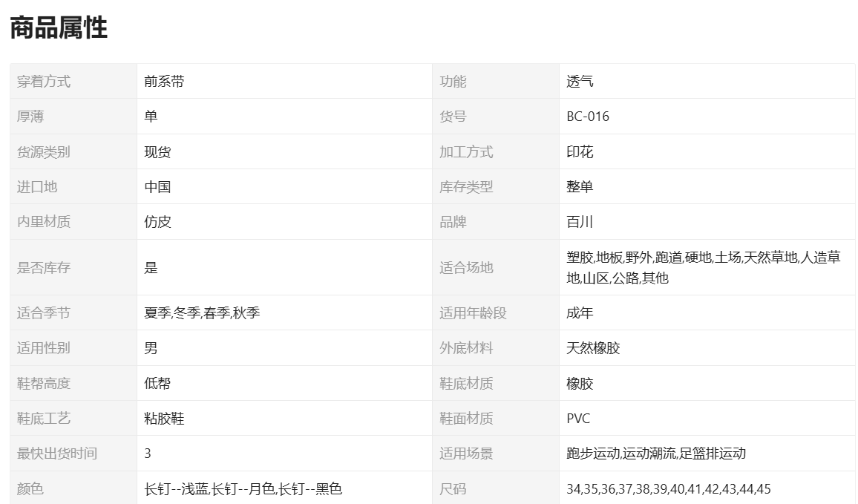Viewport: 858px width, 504px height.
Task: Click the 粘胶鞋 sole craft value
Action: click(164, 419)
